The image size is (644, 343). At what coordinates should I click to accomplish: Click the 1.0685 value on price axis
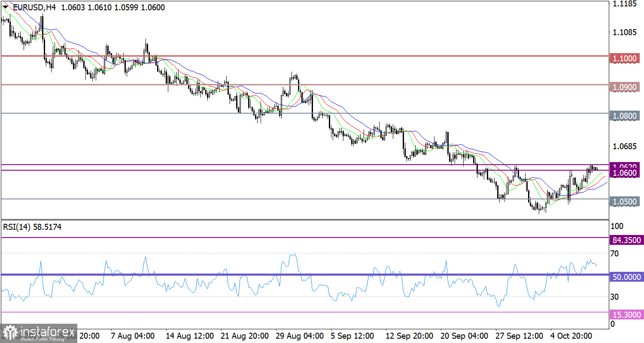pos(625,147)
